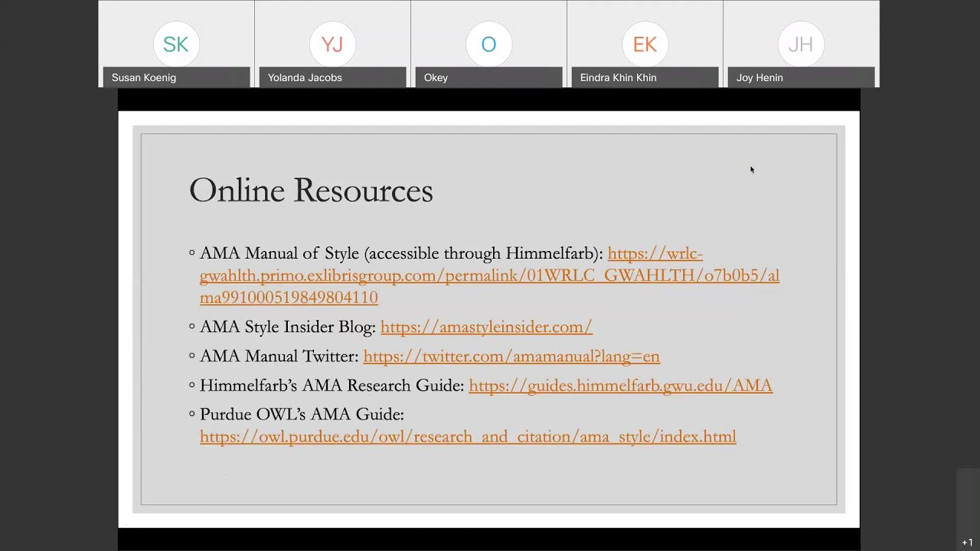
Task: Click the Online Resources slide title
Action: [x=311, y=191]
